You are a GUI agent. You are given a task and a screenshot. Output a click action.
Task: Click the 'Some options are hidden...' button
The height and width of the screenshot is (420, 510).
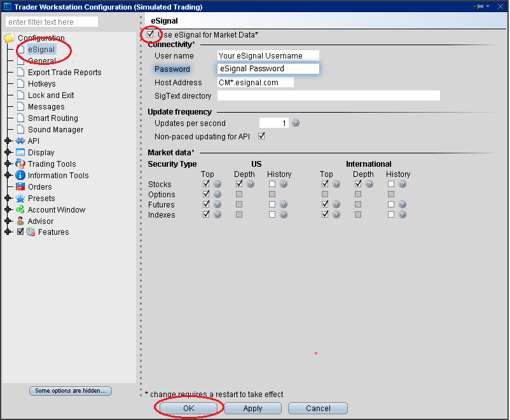coord(71,391)
